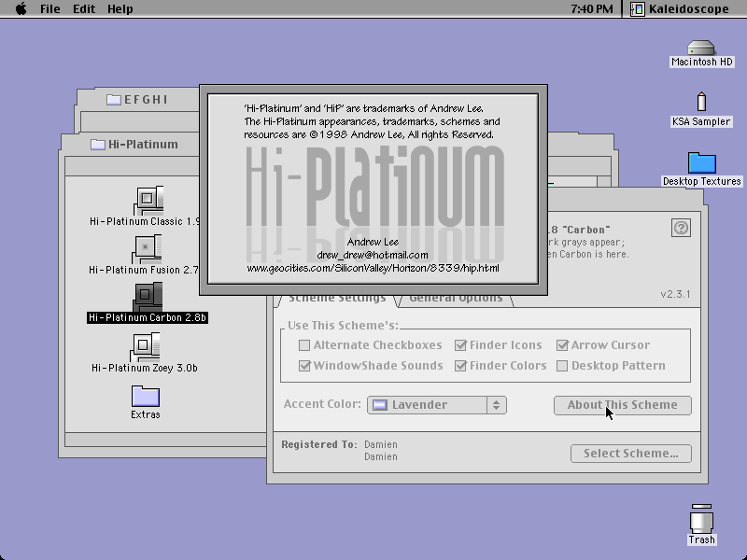Click the E F G H I window title text

(x=146, y=100)
